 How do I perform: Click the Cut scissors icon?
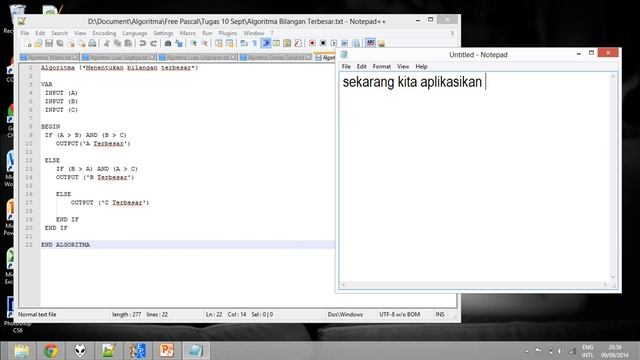click(x=107, y=44)
